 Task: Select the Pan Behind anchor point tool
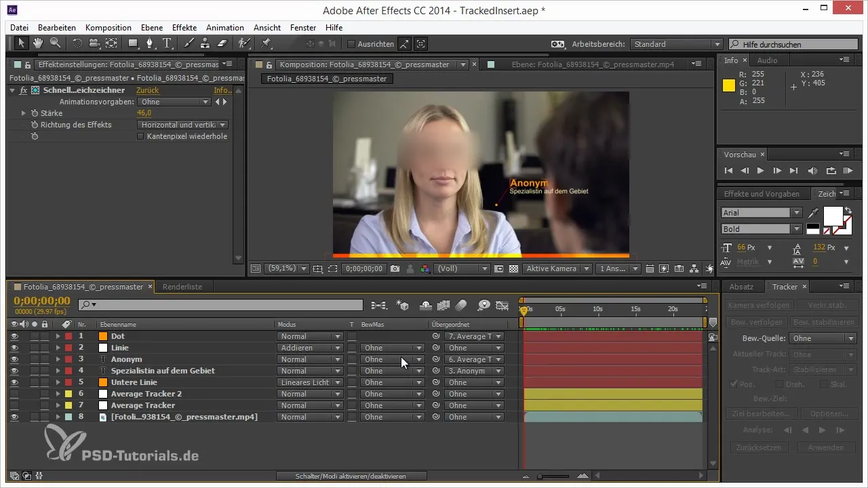tap(111, 43)
